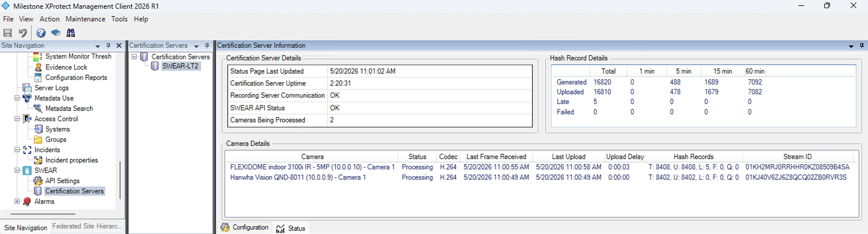868x234 pixels.
Task: Click the Groups folder icon
Action: (38, 140)
